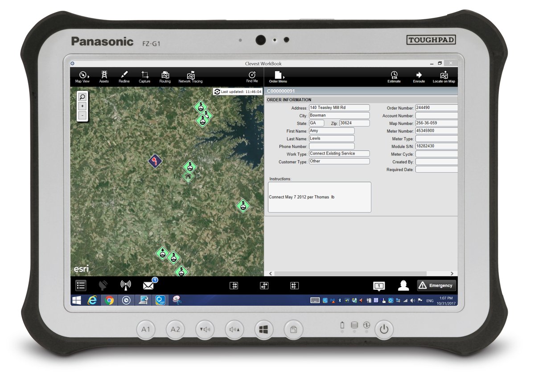
Task: Click the Emergency button
Action: pyautogui.click(x=436, y=286)
